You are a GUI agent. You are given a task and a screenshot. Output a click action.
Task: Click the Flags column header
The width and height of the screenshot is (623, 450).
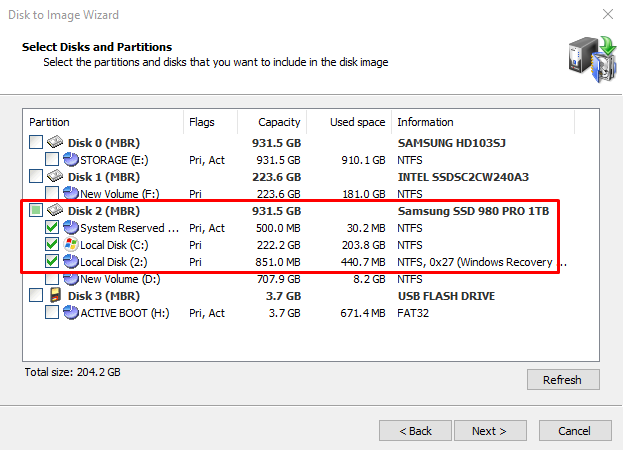coord(211,122)
